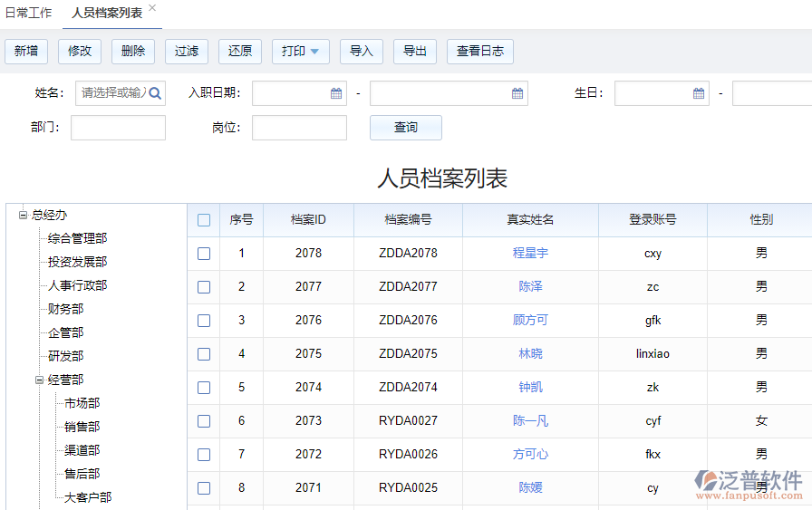Click the 导入 toolbar button
812x510 pixels.
click(x=362, y=52)
